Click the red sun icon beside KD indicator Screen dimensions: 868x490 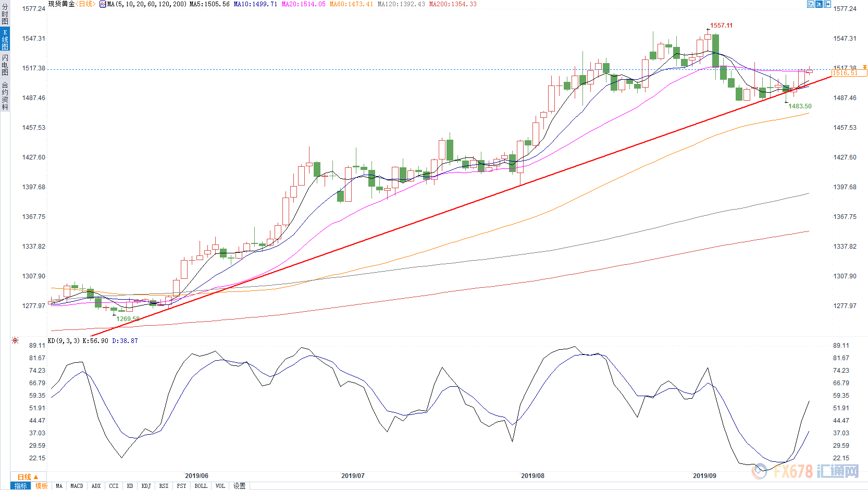[x=15, y=340]
